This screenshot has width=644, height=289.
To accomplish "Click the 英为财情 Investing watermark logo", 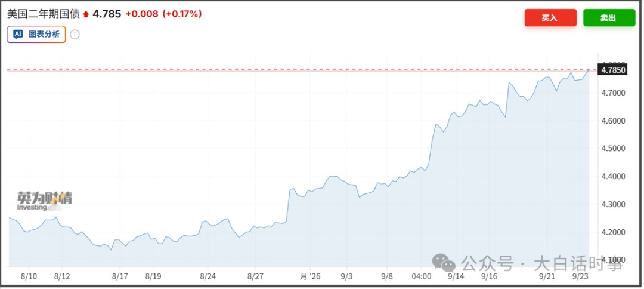I will (x=45, y=201).
